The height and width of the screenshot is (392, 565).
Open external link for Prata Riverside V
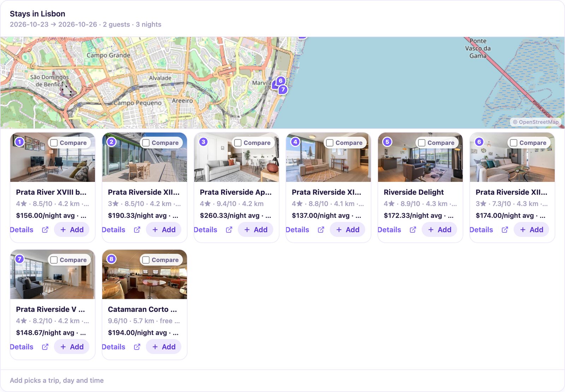click(x=45, y=347)
